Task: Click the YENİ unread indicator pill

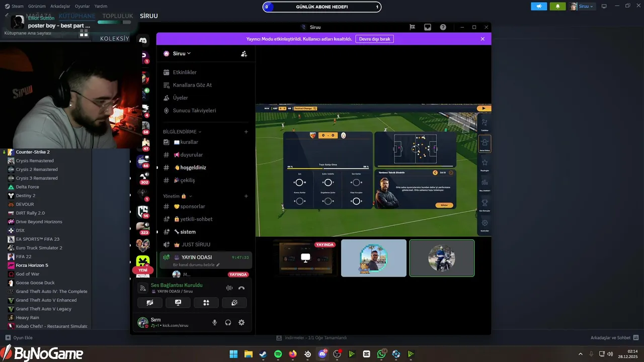Action: tap(143, 270)
